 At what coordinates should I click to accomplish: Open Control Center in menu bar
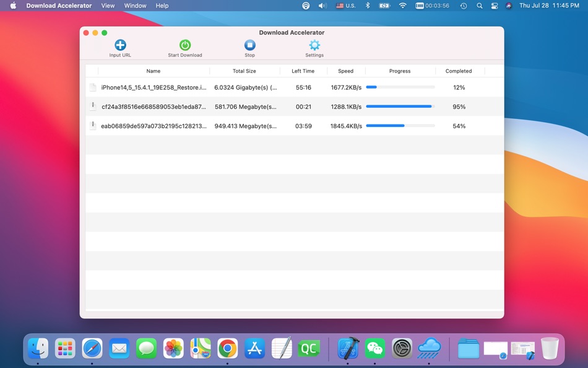coord(495,6)
